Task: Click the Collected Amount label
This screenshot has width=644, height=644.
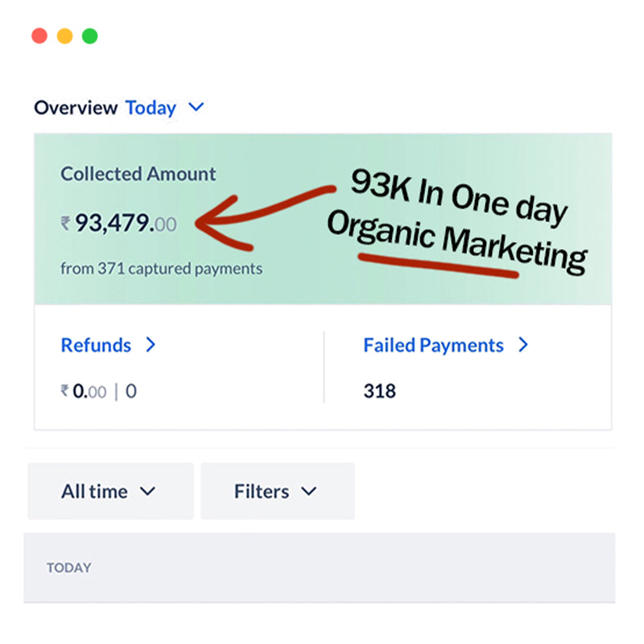Action: pyautogui.click(x=138, y=174)
